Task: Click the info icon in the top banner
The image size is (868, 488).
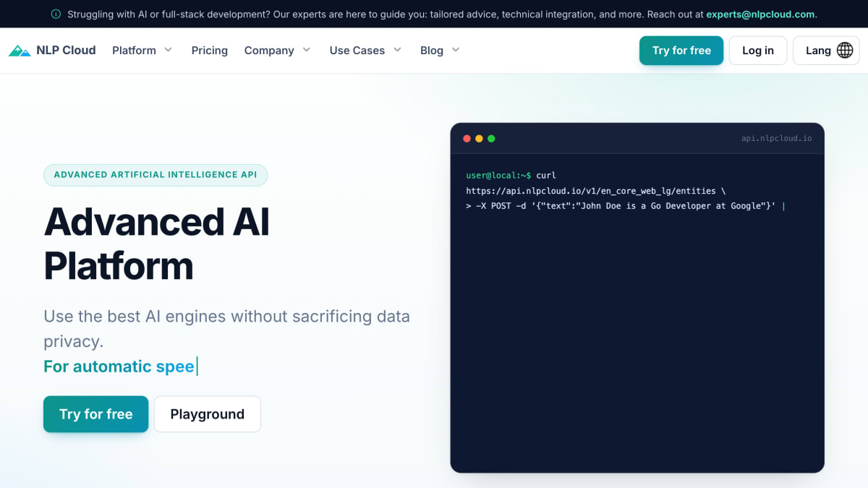Action: pyautogui.click(x=56, y=14)
